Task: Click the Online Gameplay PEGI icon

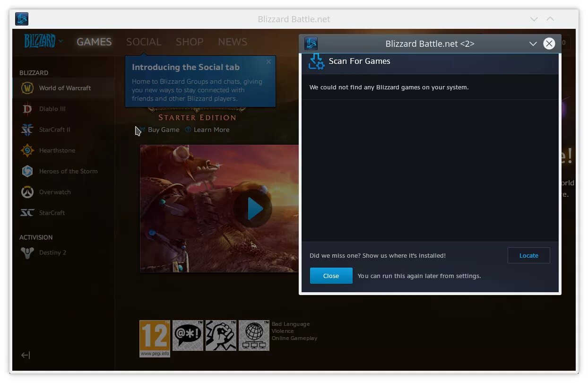Action: click(254, 335)
